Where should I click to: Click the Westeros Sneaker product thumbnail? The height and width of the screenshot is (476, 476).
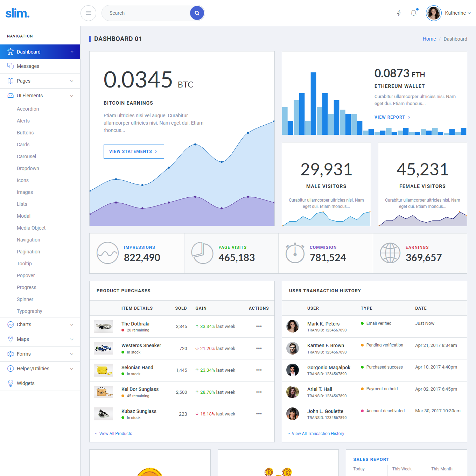point(103,348)
